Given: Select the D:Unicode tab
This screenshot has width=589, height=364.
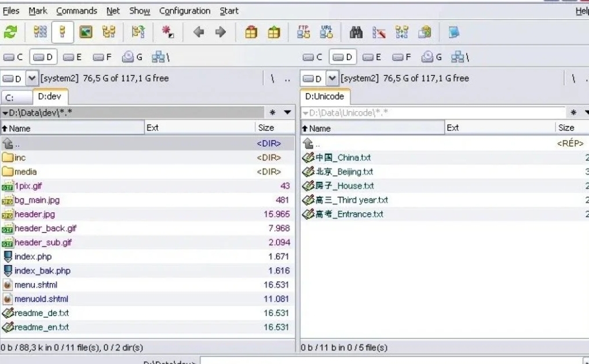Looking at the screenshot, I should (x=325, y=97).
